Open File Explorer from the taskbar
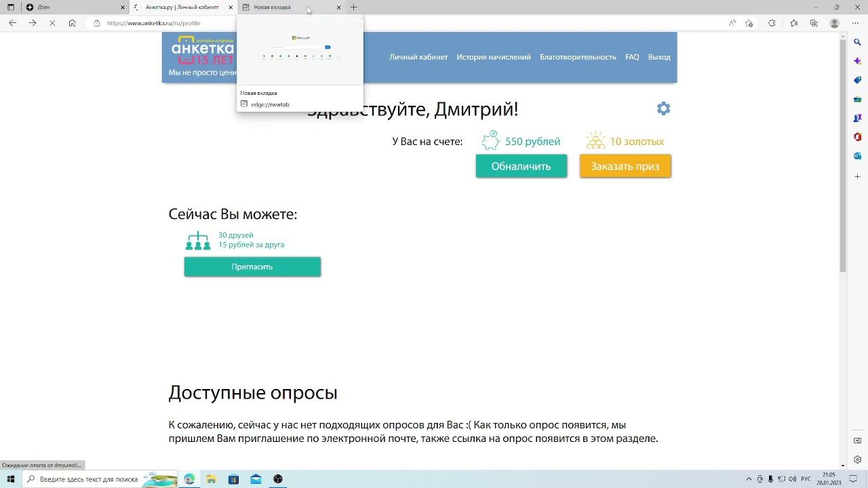The width and height of the screenshot is (868, 488). (x=212, y=479)
